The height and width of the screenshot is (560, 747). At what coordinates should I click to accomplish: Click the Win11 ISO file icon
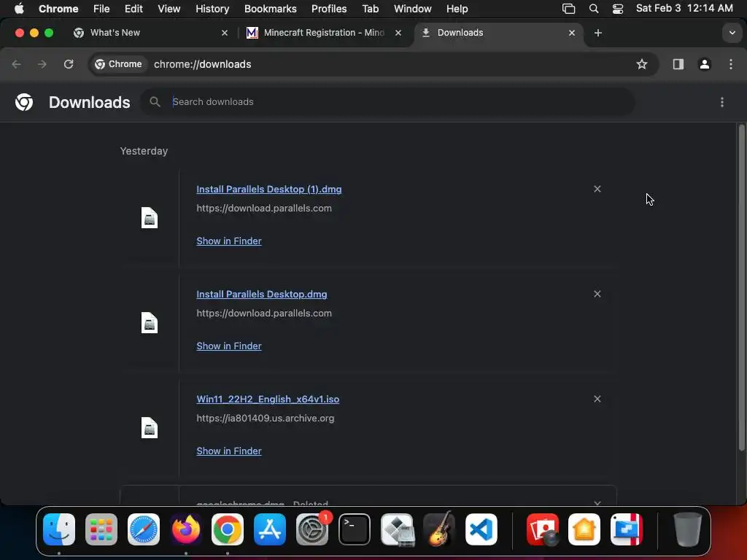(x=149, y=427)
